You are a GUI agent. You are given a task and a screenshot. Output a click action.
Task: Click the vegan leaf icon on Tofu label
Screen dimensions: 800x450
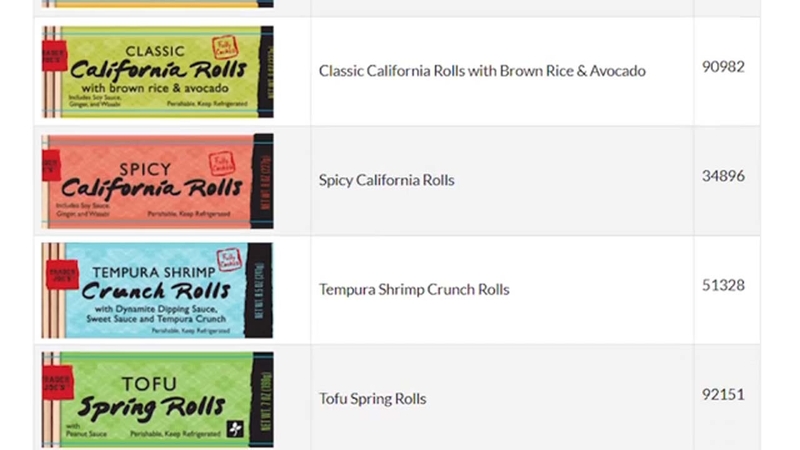235,429
